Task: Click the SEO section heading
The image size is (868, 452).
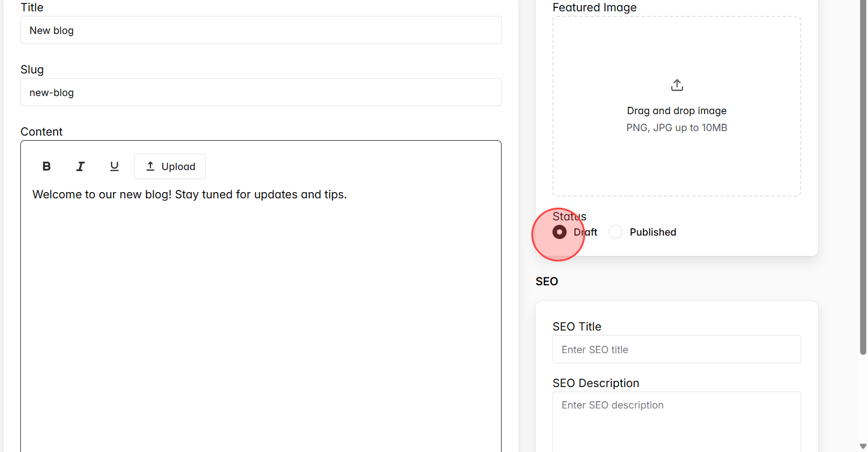Action: click(546, 281)
